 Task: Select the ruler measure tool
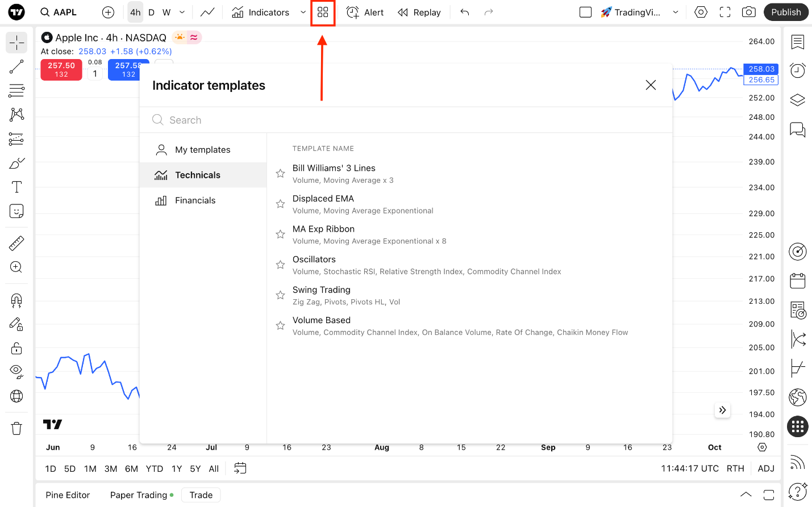click(x=16, y=243)
